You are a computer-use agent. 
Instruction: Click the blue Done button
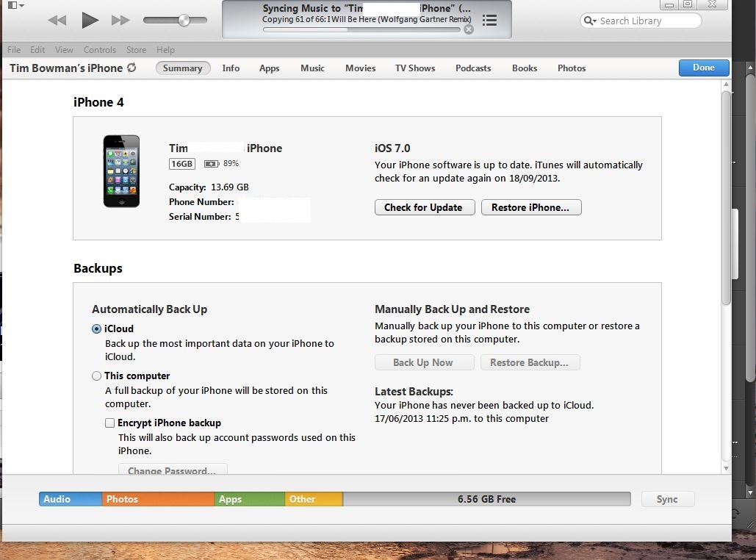(703, 68)
